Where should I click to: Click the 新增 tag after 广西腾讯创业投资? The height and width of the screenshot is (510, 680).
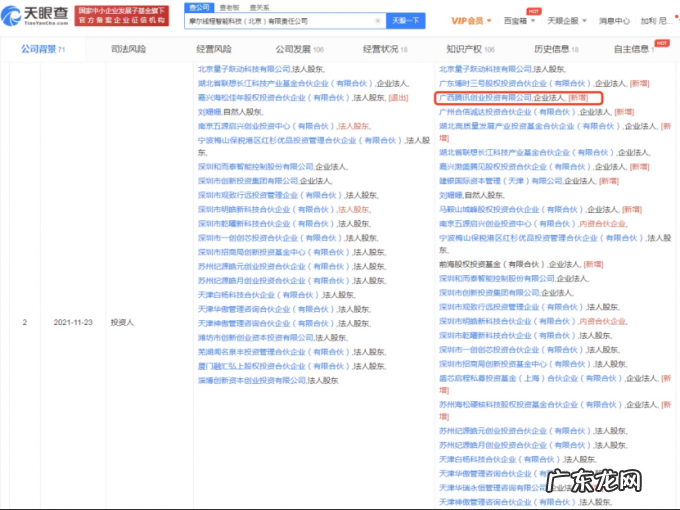coord(578,98)
